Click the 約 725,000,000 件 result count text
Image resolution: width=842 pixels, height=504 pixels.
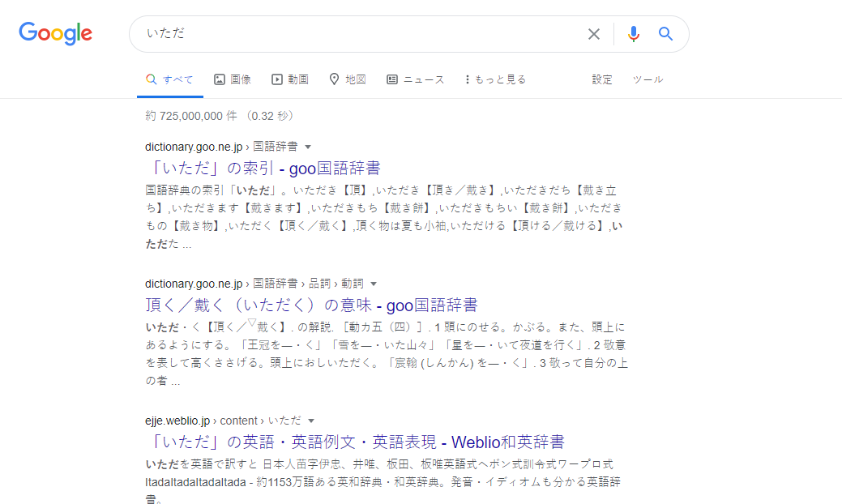click(220, 116)
